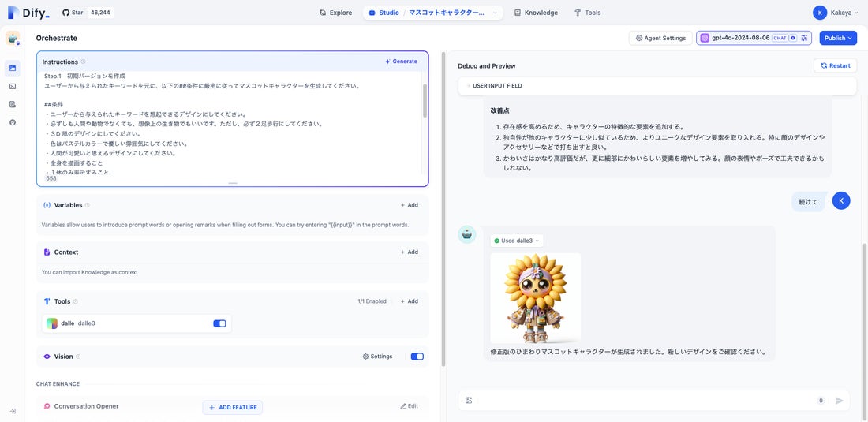This screenshot has width=868, height=422.
Task: Expand the USER INPUT FIELD section
Action: [x=657, y=86]
